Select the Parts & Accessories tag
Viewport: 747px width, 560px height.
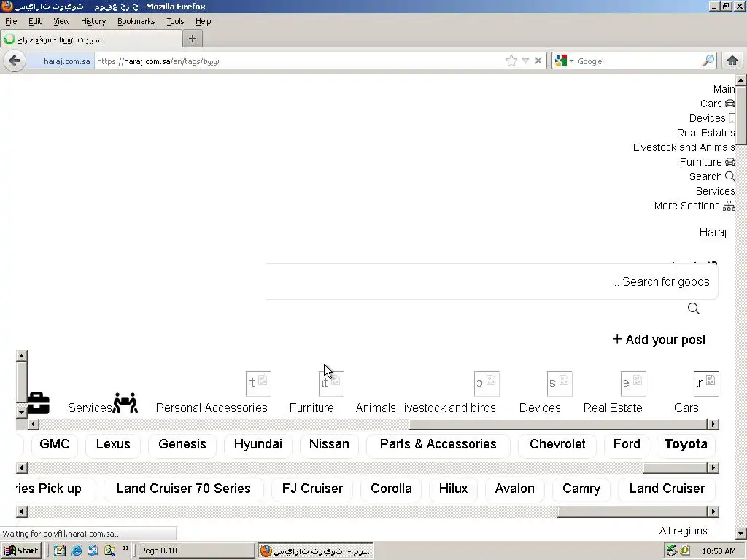tap(438, 444)
